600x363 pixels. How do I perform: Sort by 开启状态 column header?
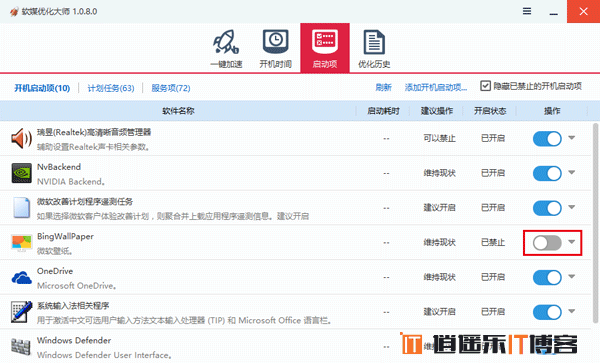tap(490, 111)
